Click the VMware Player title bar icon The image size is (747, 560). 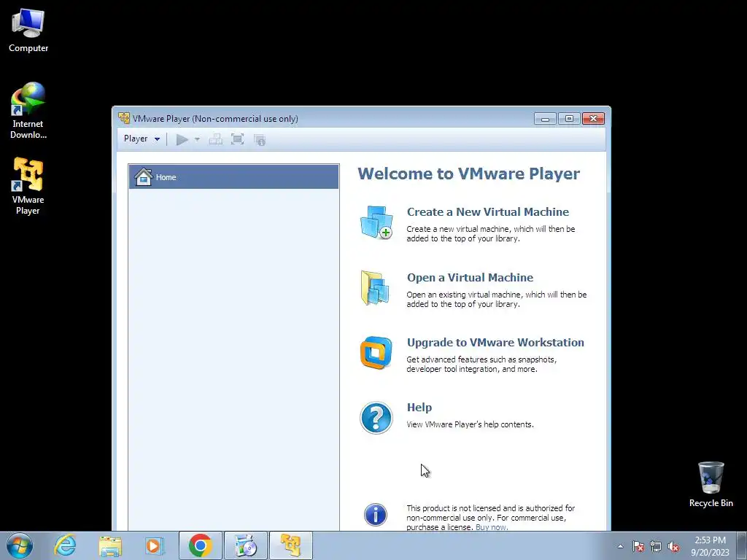point(124,118)
